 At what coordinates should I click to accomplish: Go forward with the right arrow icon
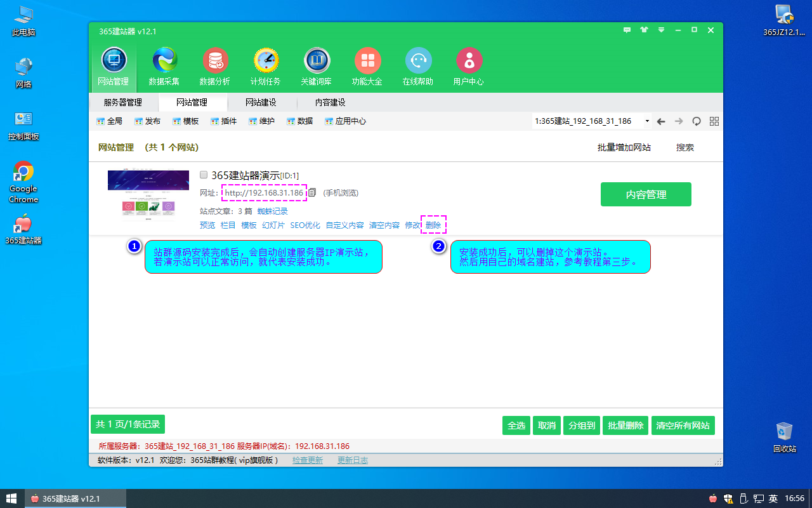point(679,121)
